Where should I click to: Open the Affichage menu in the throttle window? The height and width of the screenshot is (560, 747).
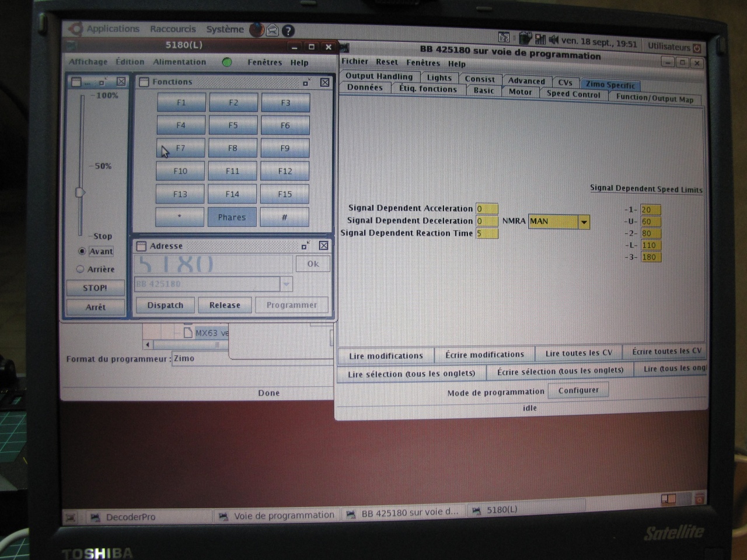tap(88, 62)
